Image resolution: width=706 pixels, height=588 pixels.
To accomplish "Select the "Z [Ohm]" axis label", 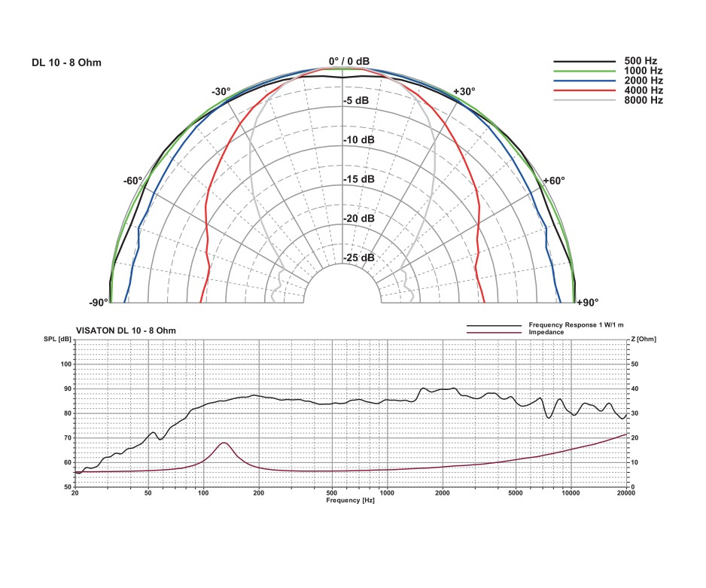I will click(642, 340).
